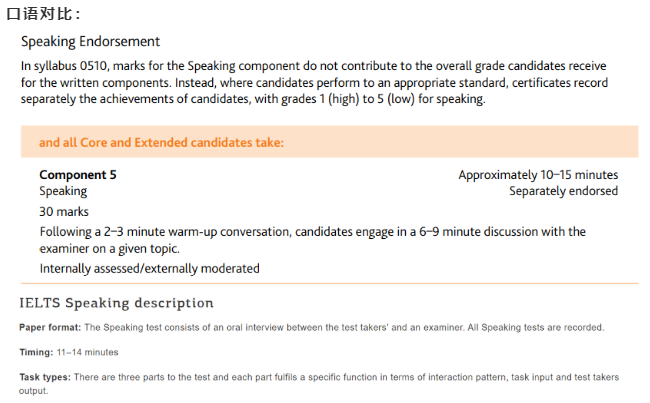Image resolution: width=650 pixels, height=403 pixels.
Task: Click the Chinese heading 口语对比
Action: click(43, 14)
